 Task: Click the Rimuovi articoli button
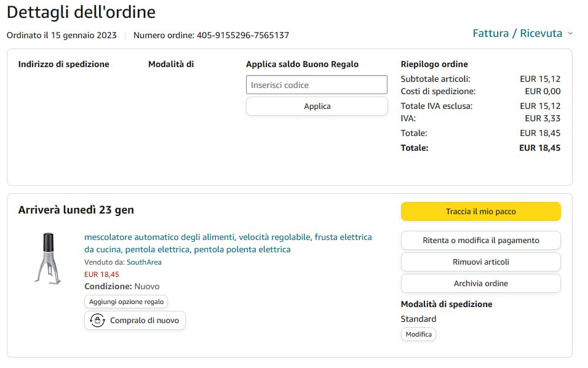click(480, 262)
